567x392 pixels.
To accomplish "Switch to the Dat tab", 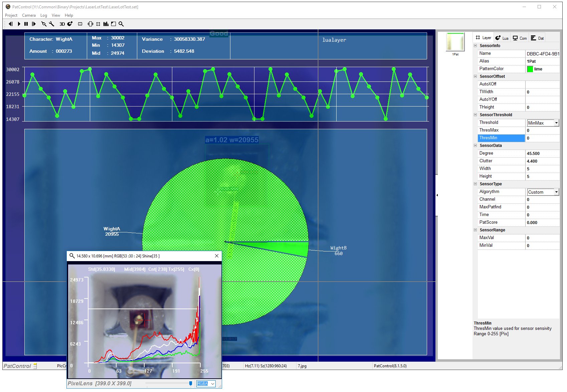I will (x=537, y=38).
